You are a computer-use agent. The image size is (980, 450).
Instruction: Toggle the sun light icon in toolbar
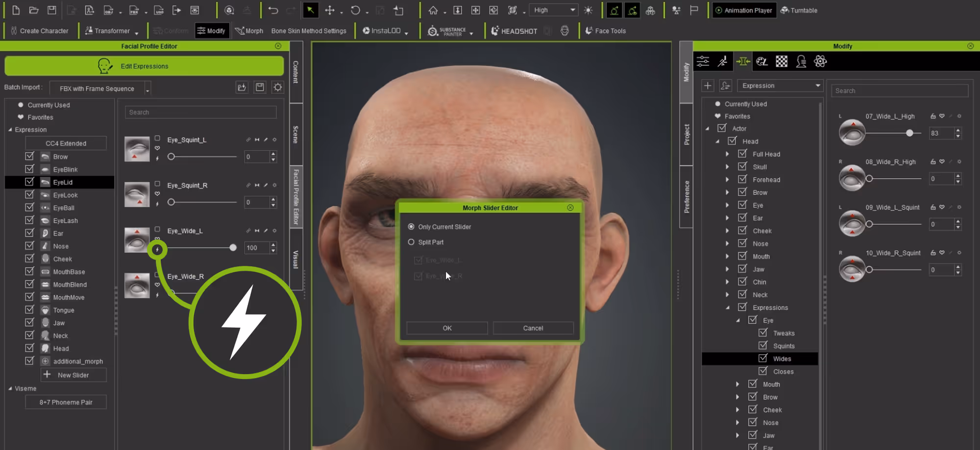[588, 10]
